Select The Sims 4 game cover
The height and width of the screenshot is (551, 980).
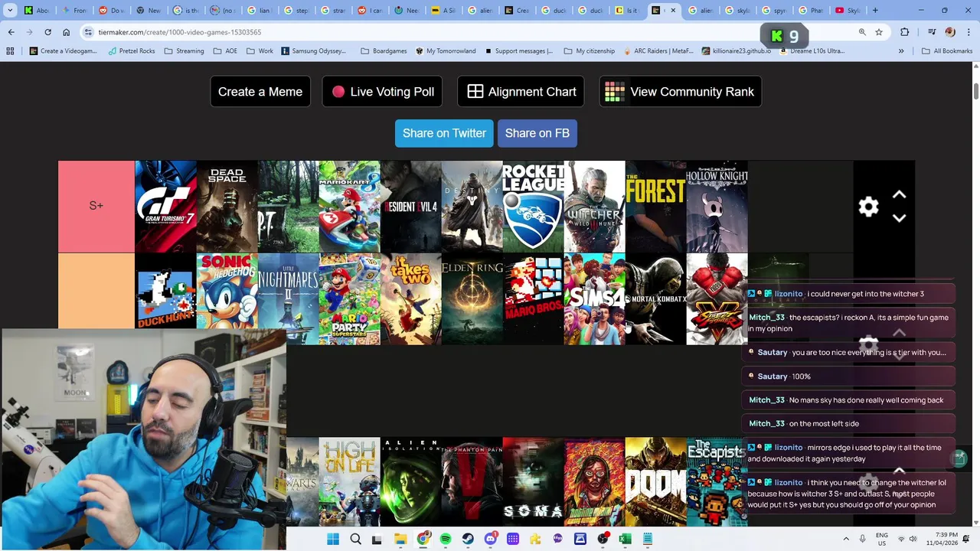594,299
